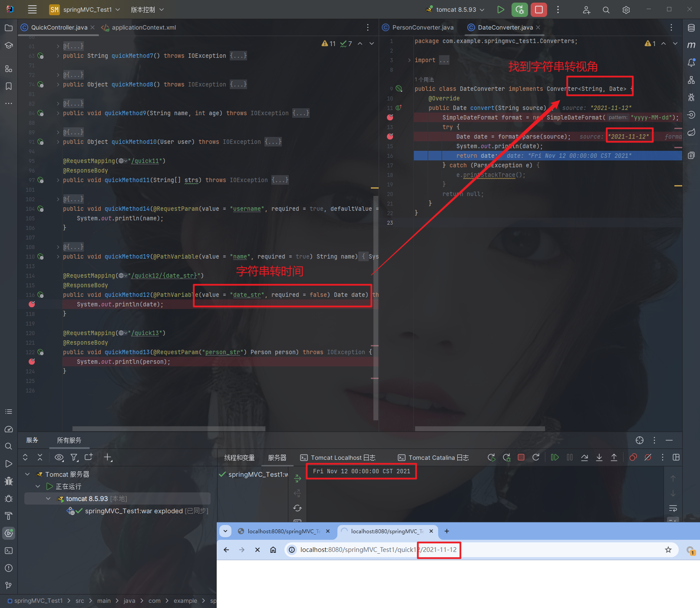Open the tomcat 8.5.93 run configuration dropdown

pos(456,10)
